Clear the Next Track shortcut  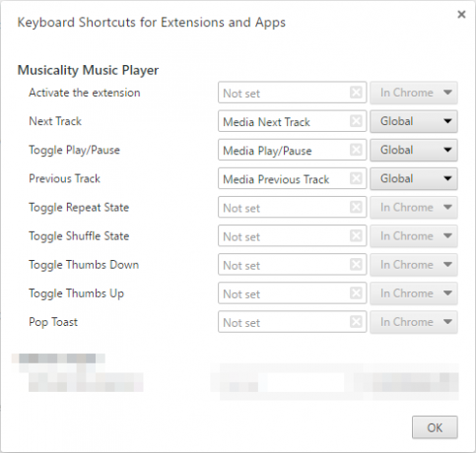(x=356, y=121)
